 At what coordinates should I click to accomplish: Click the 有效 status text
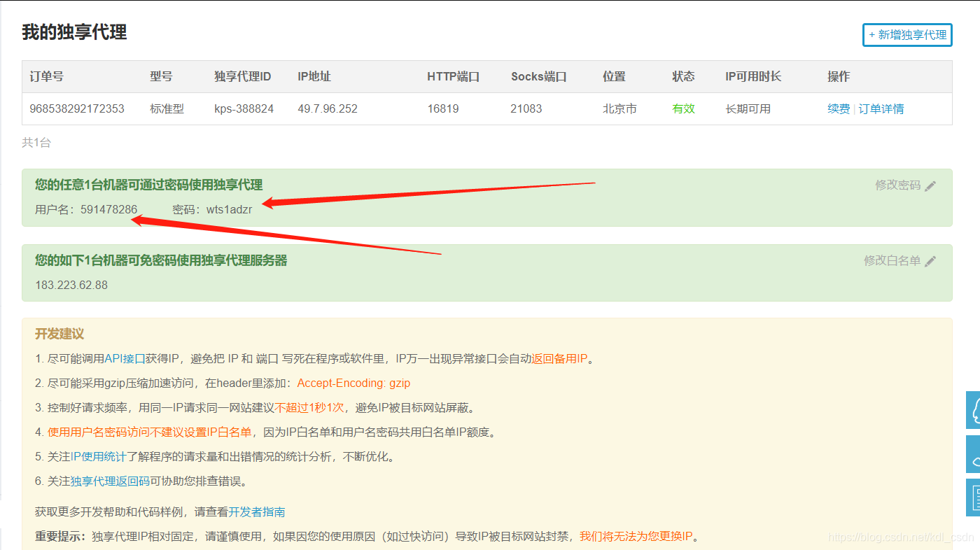click(x=683, y=109)
